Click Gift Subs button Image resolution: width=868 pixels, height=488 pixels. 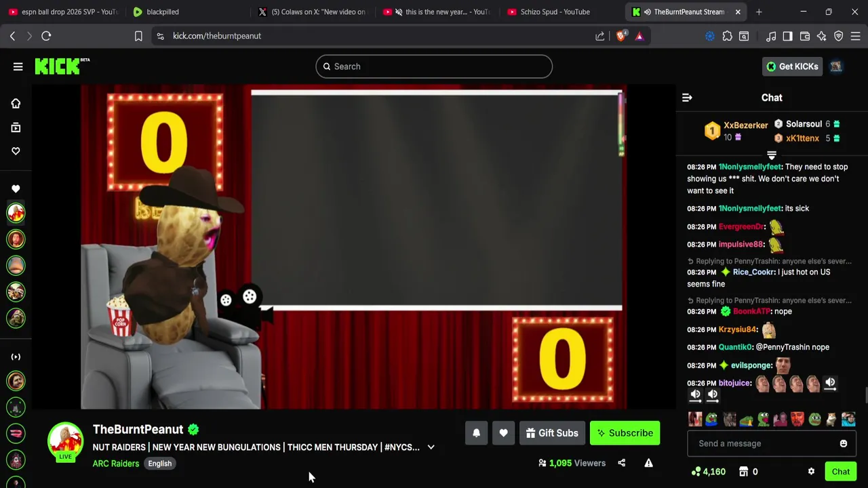coord(552,433)
